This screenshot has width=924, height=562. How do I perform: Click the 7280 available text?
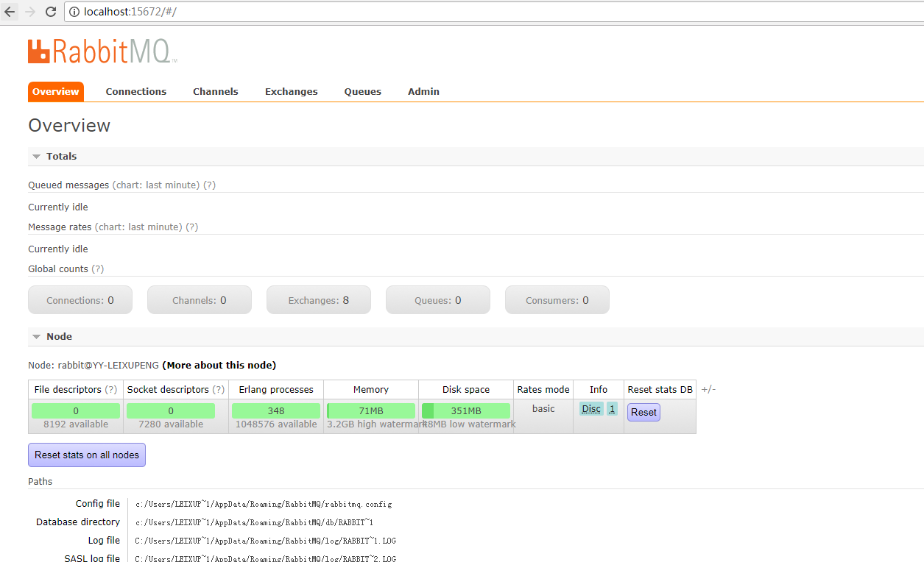pos(171,424)
